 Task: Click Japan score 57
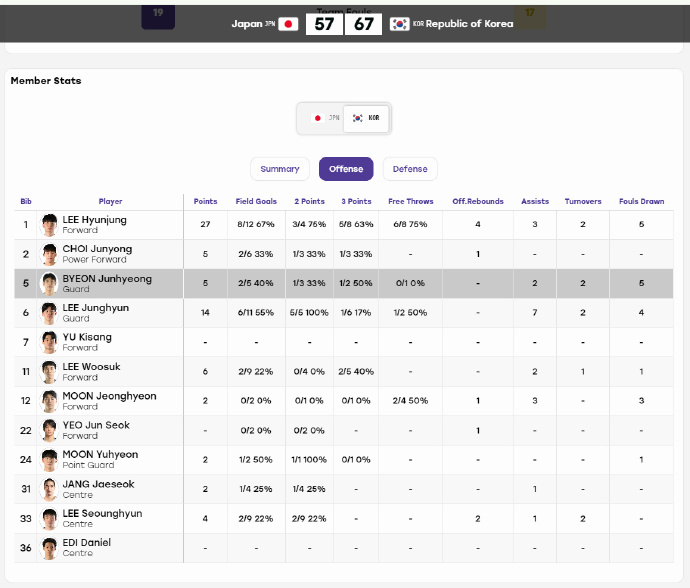click(x=324, y=24)
